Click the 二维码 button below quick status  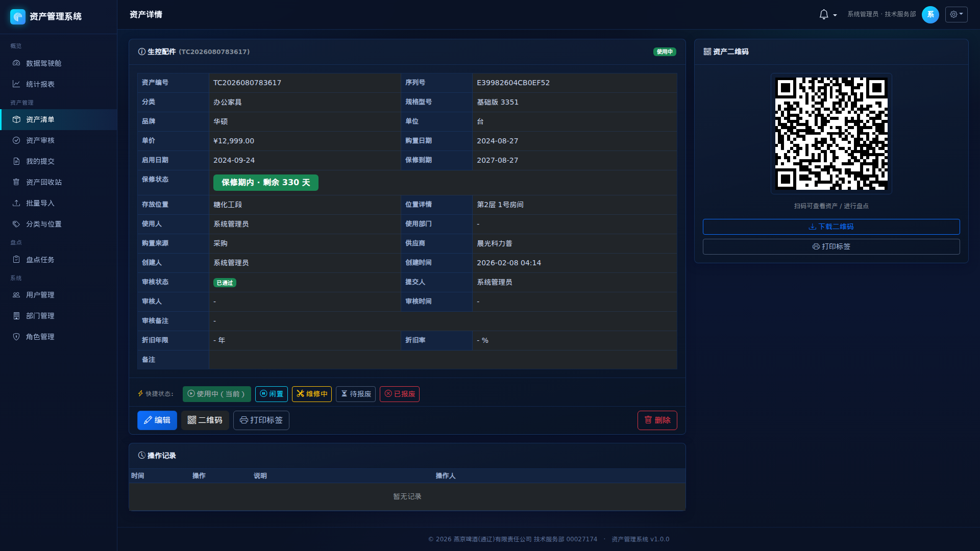click(205, 420)
